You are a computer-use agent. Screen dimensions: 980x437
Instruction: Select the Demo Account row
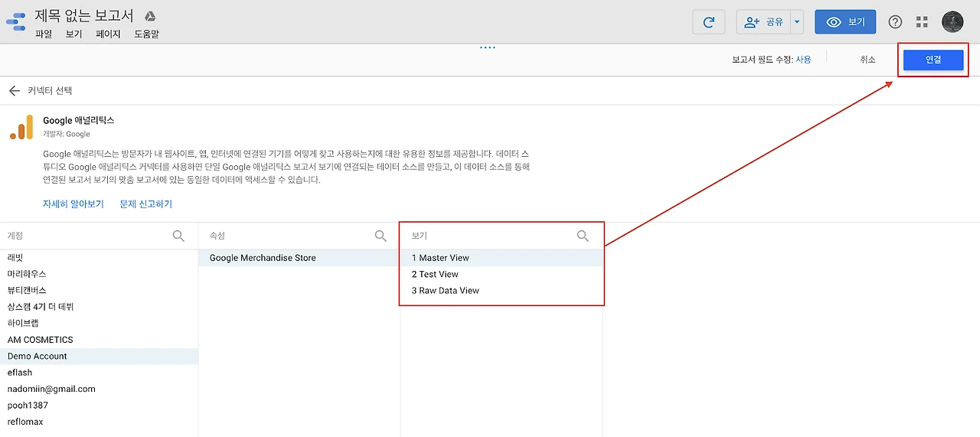pos(99,356)
